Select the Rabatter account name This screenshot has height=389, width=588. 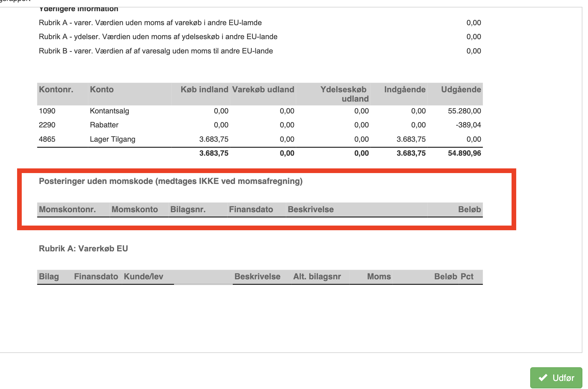click(104, 125)
